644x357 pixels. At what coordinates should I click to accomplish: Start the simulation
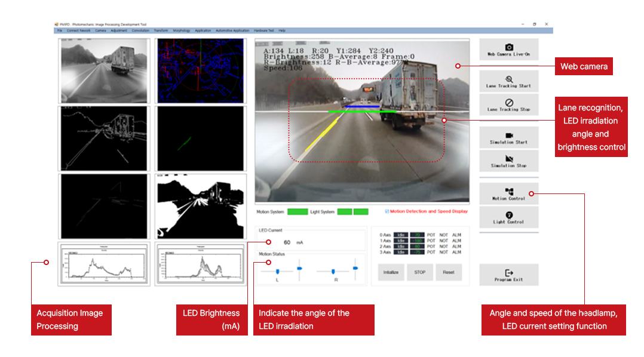point(508,138)
